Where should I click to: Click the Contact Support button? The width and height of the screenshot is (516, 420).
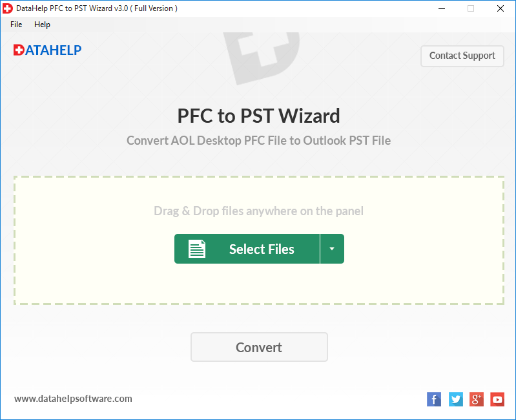tap(462, 56)
